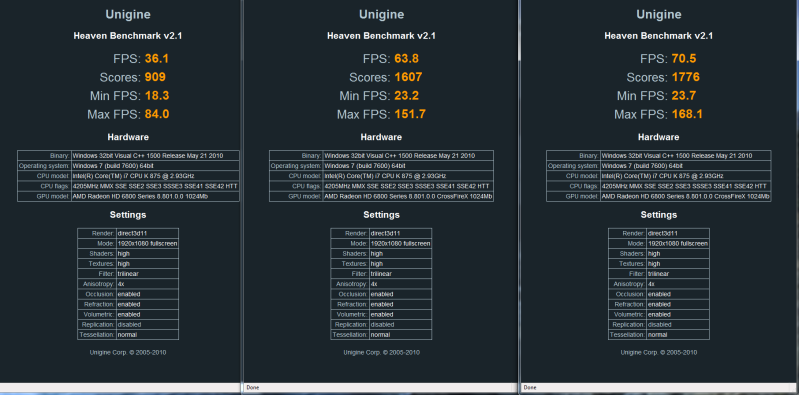This screenshot has width=799, height=395.
Task: Select the 1607 score value
Action: 408,77
